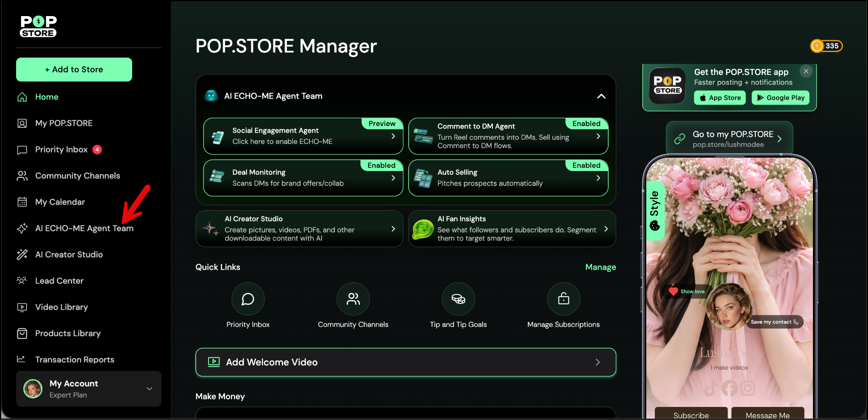Collapse the AI ECHO-ME Agent Team panel
The image size is (868, 420).
(601, 96)
